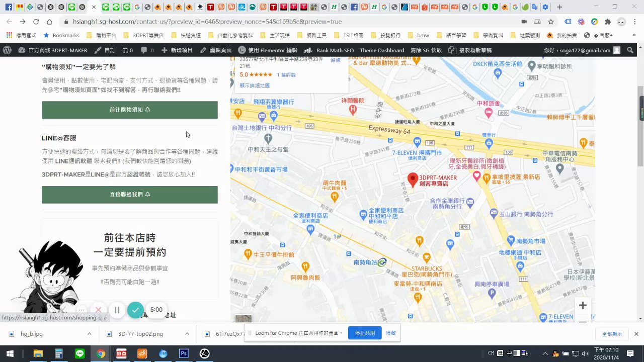Viewport: 644px width, 362px height.
Task: Open File Explorer from the taskbar
Action: tap(38, 353)
